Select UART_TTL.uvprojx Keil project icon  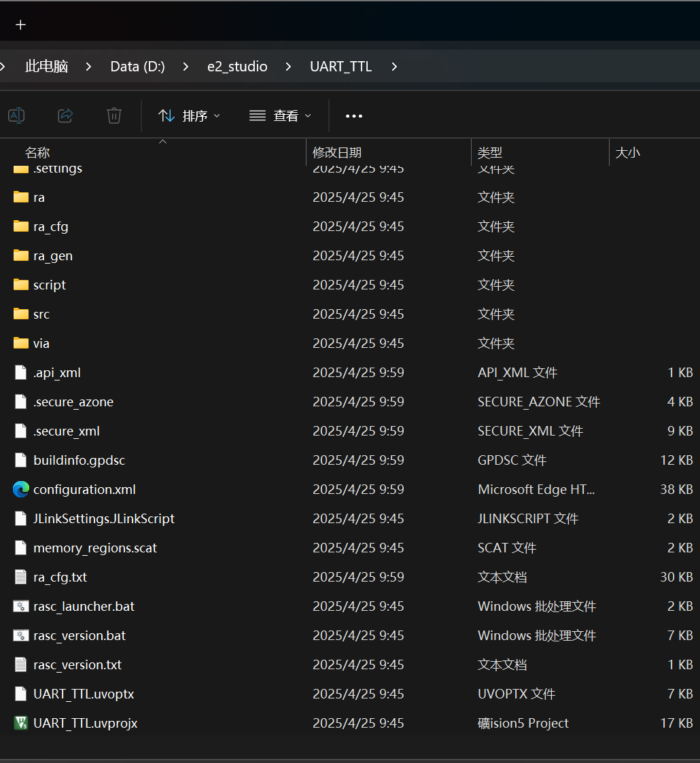21,723
